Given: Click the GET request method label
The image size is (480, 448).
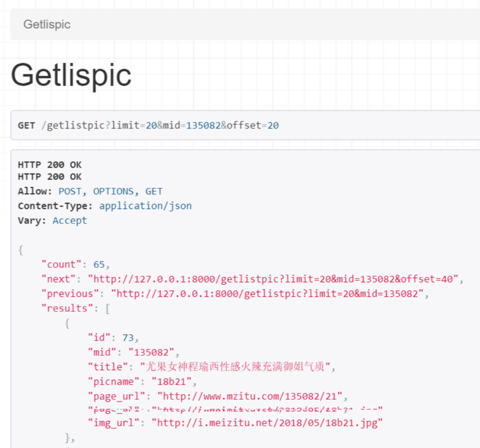Looking at the screenshot, I should [x=26, y=126].
